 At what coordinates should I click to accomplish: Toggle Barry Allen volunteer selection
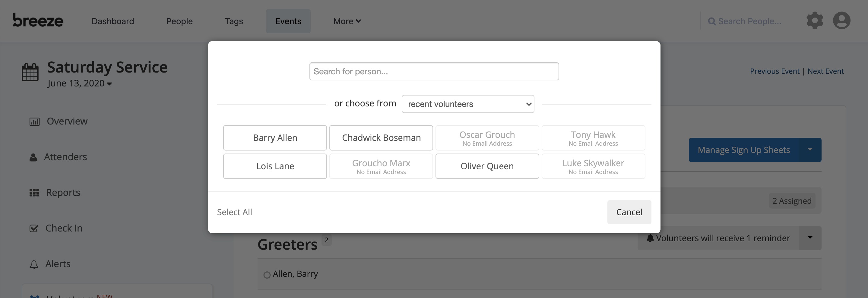275,138
